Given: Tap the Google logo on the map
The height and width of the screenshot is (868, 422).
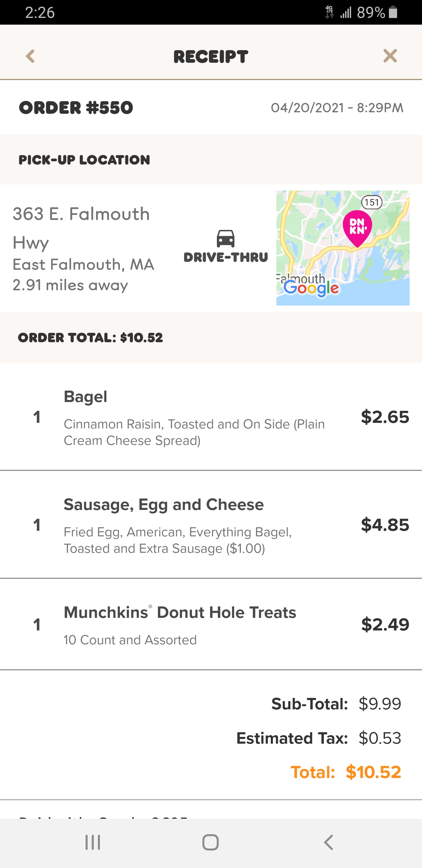Looking at the screenshot, I should pos(311,289).
